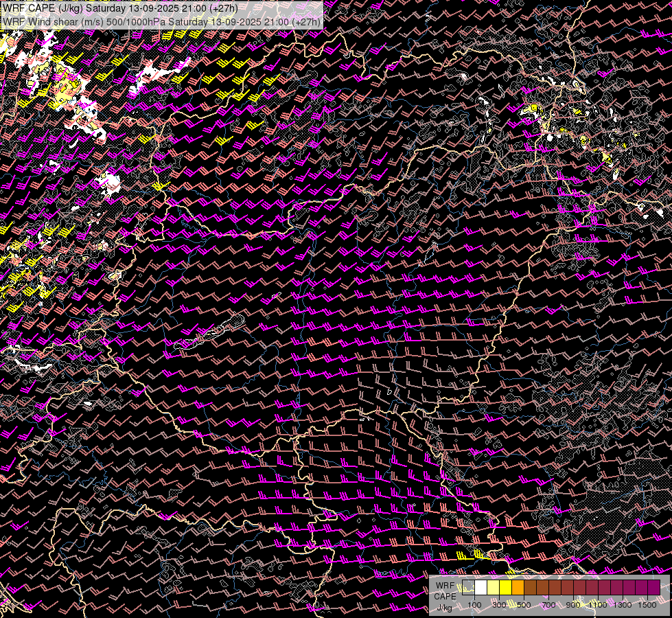Select the orange CAPE legend swatch

tap(518, 587)
